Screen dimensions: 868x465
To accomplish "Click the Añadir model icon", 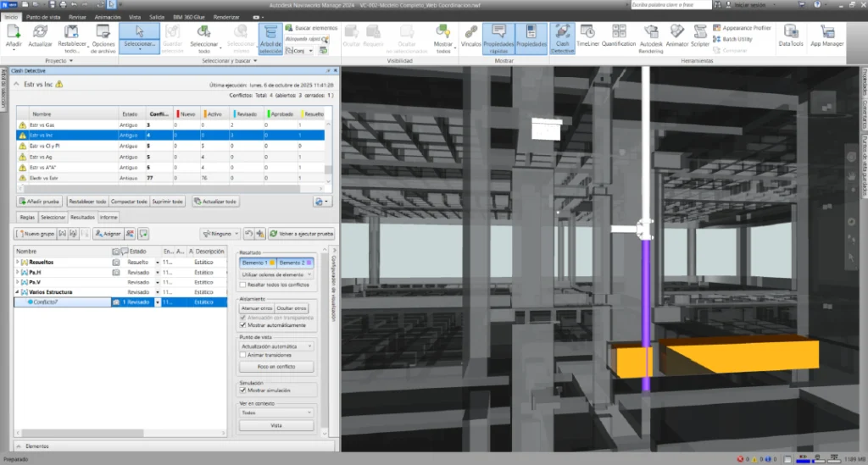I will (14, 33).
